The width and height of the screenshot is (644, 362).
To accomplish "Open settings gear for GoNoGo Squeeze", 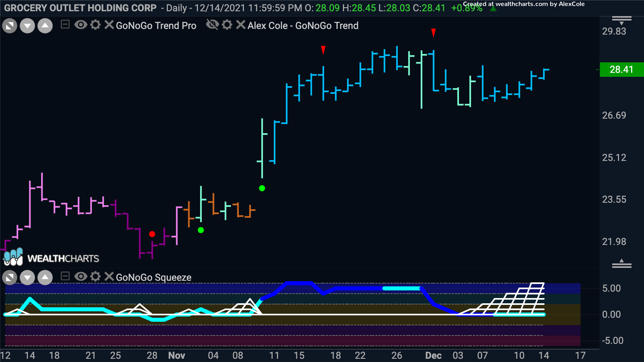I will (95, 276).
